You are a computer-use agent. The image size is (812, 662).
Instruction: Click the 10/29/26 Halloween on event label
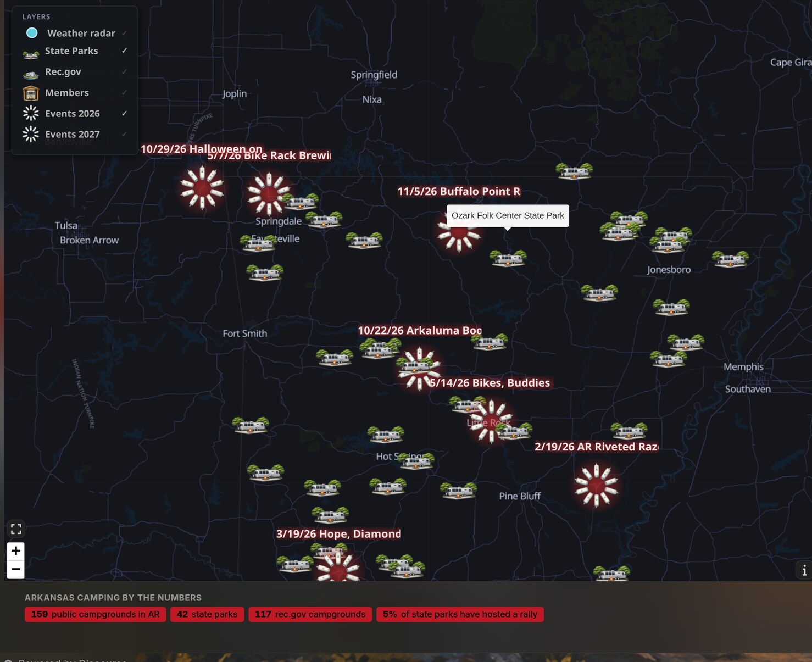202,149
